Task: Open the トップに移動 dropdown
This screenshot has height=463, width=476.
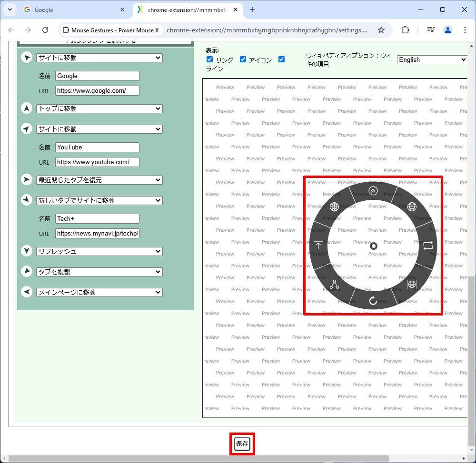Action: pyautogui.click(x=99, y=108)
